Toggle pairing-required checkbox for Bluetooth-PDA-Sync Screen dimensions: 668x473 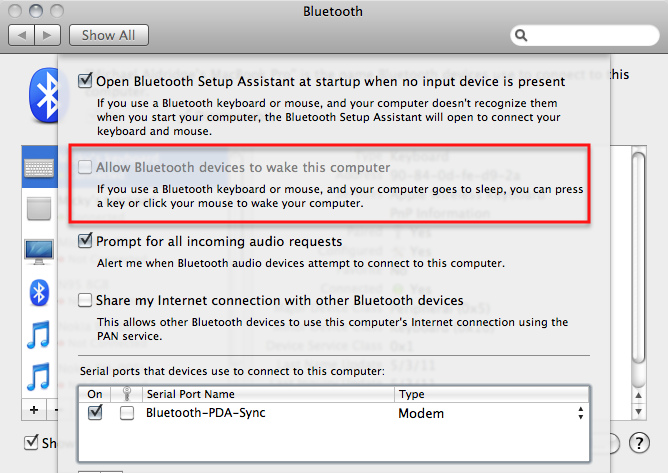coord(127,413)
